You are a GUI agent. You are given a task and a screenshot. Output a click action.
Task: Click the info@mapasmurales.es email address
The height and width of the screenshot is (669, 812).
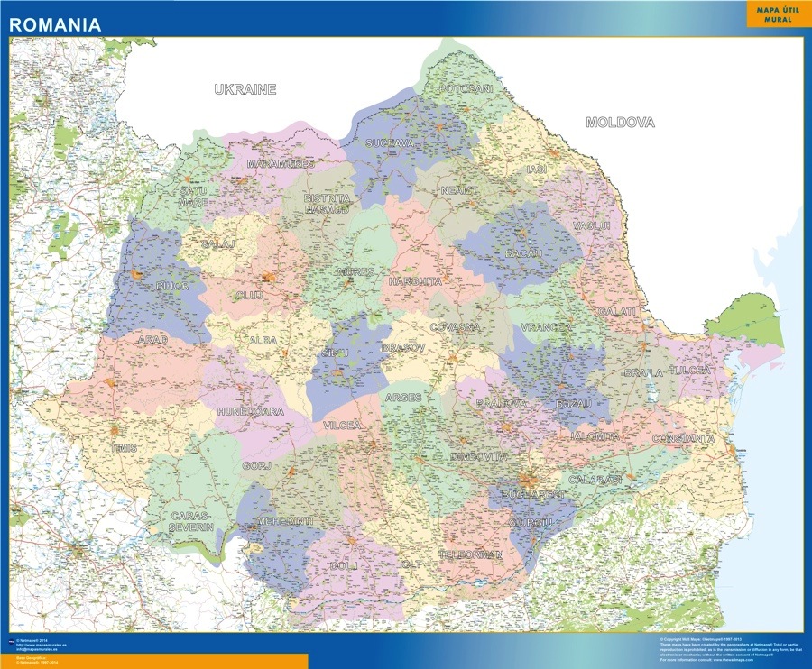coord(39,649)
